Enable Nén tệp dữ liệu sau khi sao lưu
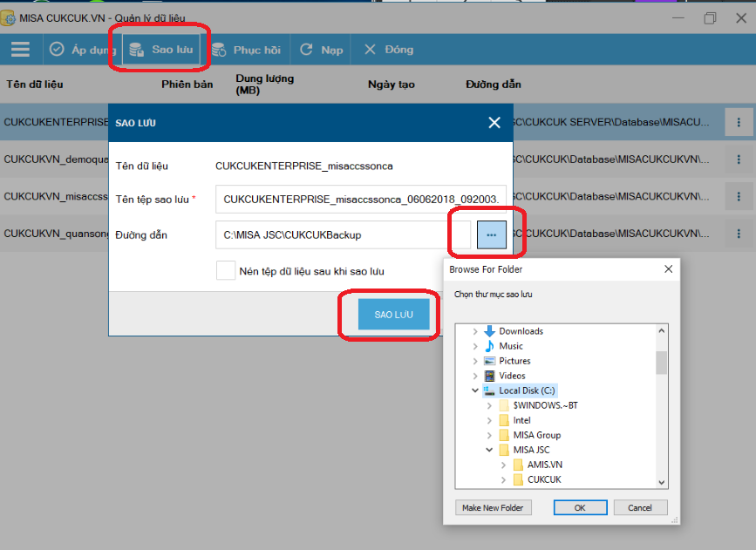This screenshot has width=756, height=550. tap(226, 271)
